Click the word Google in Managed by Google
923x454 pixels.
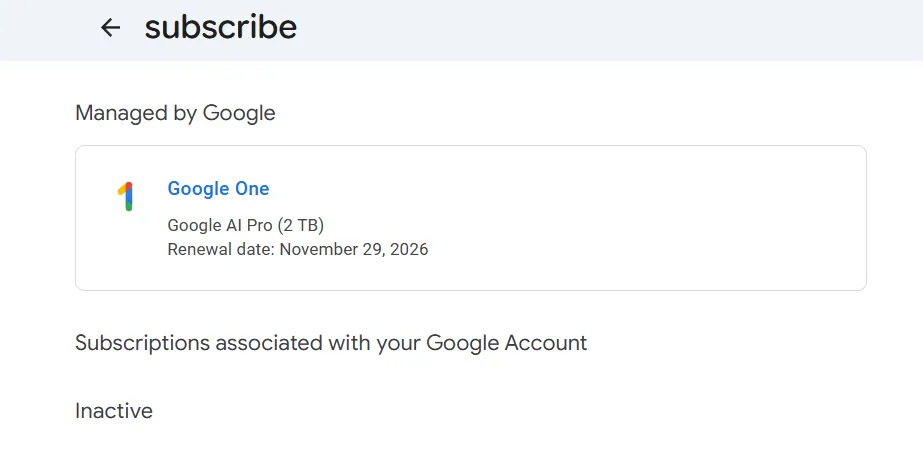pyautogui.click(x=239, y=113)
